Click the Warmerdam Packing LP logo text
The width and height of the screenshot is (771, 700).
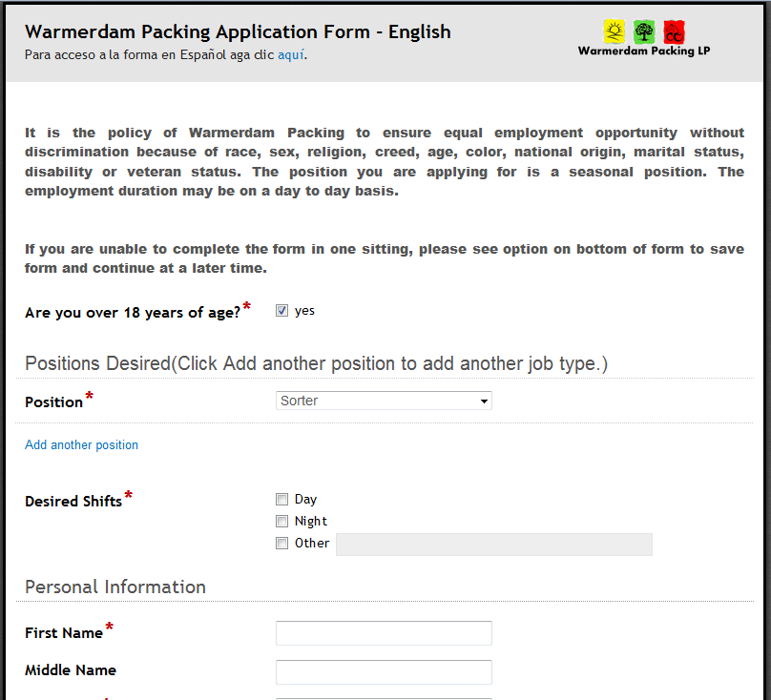644,51
